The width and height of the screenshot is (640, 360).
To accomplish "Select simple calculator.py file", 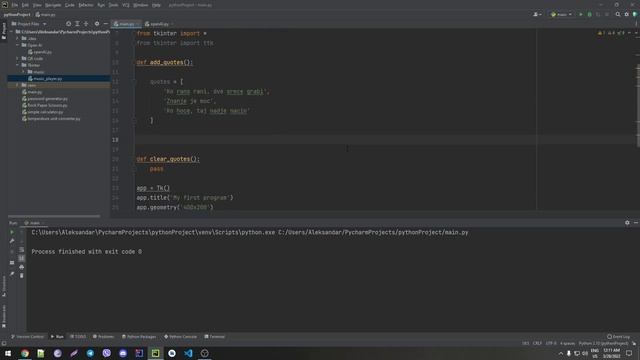I will click(x=45, y=112).
